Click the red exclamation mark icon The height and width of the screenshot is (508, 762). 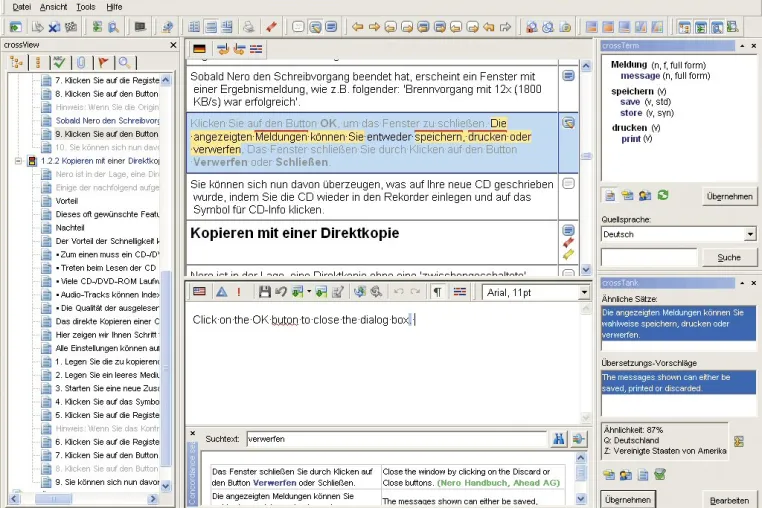click(239, 291)
